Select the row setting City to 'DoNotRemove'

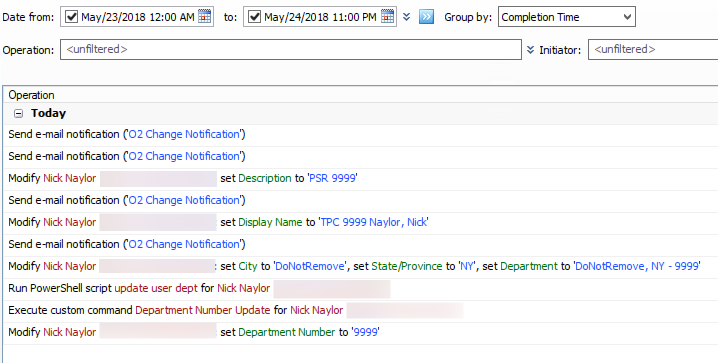(360, 266)
